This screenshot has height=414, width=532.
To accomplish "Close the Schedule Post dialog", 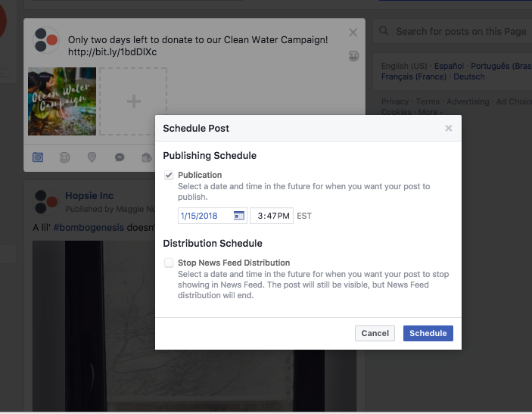I will [x=449, y=128].
